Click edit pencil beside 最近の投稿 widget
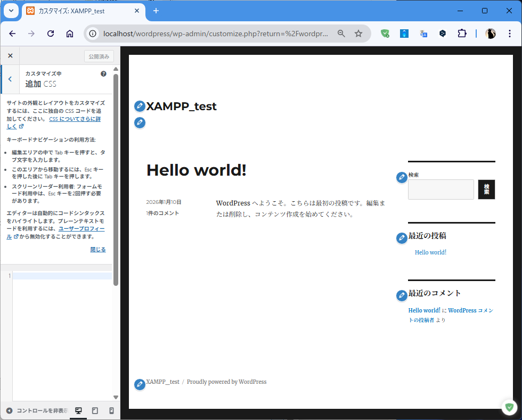 click(x=402, y=238)
